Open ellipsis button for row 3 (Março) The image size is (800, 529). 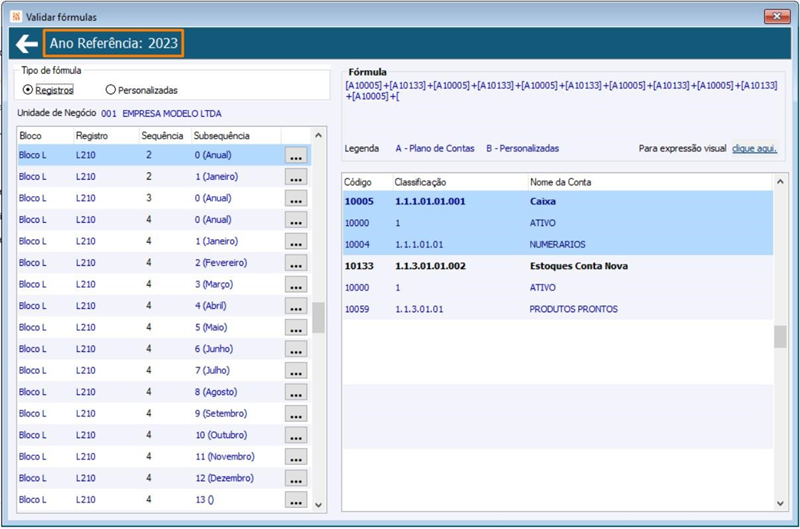(296, 284)
